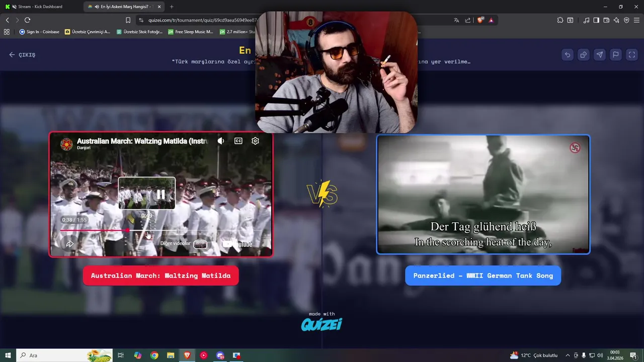Open the Ücretsiz Stok Fotoğr bookmark
The image size is (644, 362).
coord(139,32)
